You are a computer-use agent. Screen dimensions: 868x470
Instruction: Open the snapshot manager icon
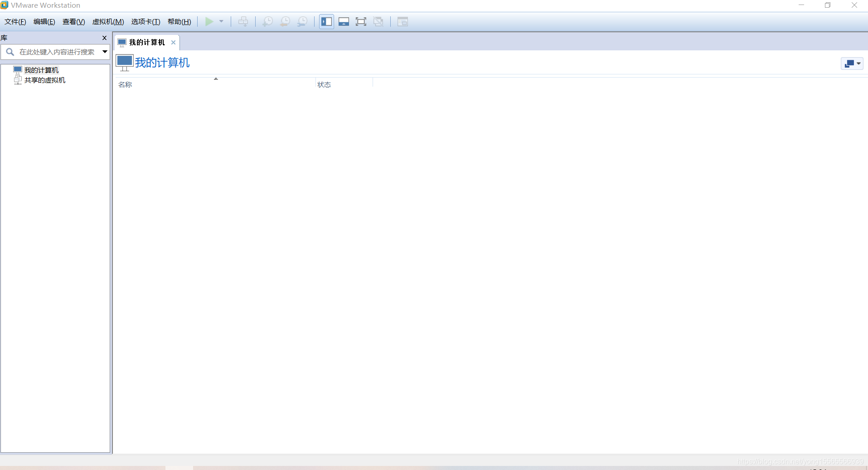pos(302,22)
